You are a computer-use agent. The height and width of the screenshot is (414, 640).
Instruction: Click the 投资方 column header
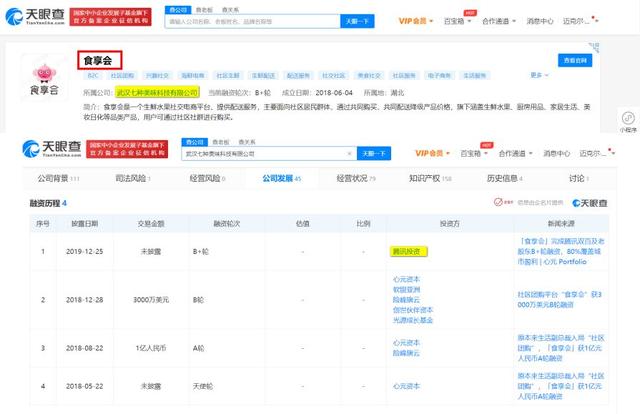pyautogui.click(x=449, y=224)
